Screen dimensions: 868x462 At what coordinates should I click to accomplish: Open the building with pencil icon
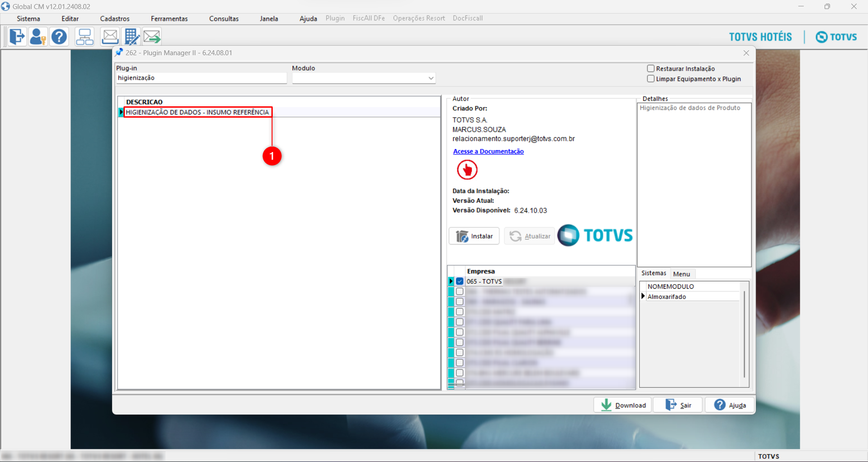pos(132,37)
